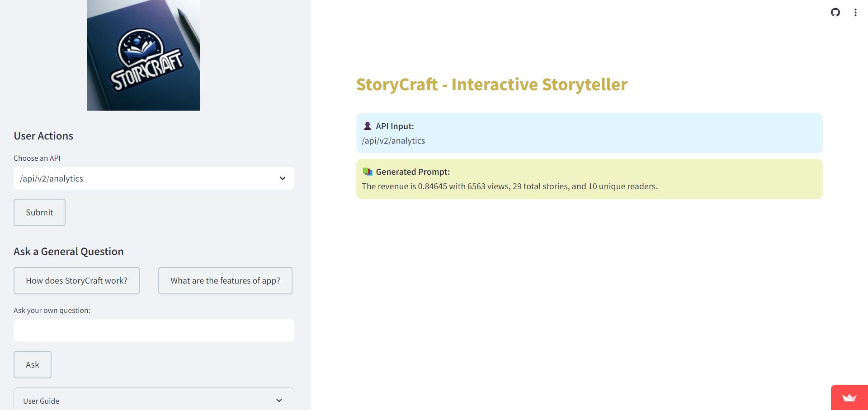Open the three-dot main menu

(855, 12)
